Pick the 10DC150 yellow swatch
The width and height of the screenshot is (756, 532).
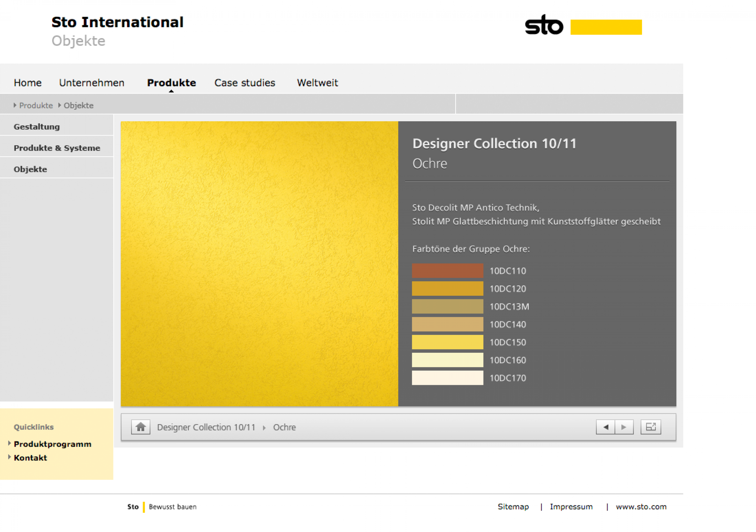(x=447, y=342)
